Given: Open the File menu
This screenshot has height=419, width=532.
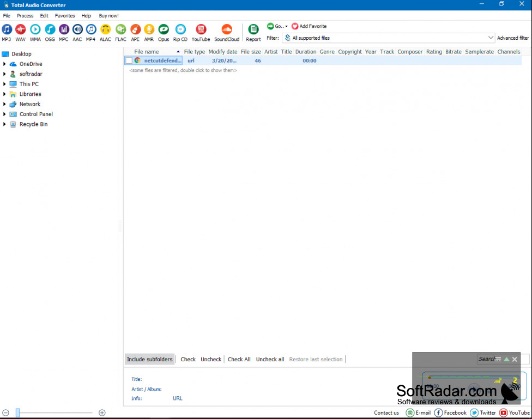Looking at the screenshot, I should point(7,16).
